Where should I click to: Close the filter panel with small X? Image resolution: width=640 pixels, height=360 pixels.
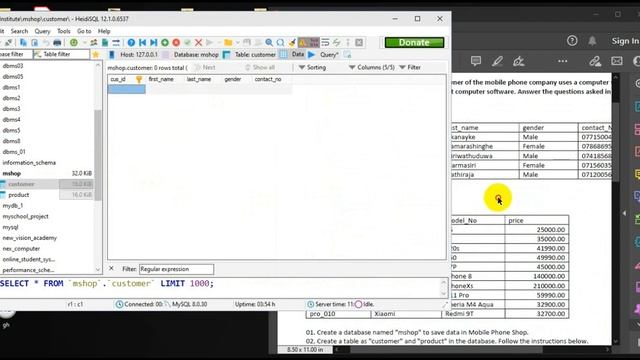point(111,269)
